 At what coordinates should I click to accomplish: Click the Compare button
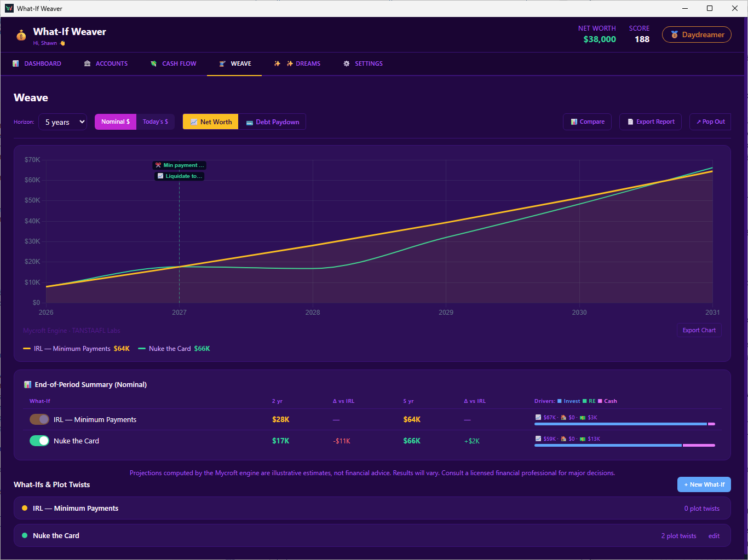pyautogui.click(x=588, y=122)
